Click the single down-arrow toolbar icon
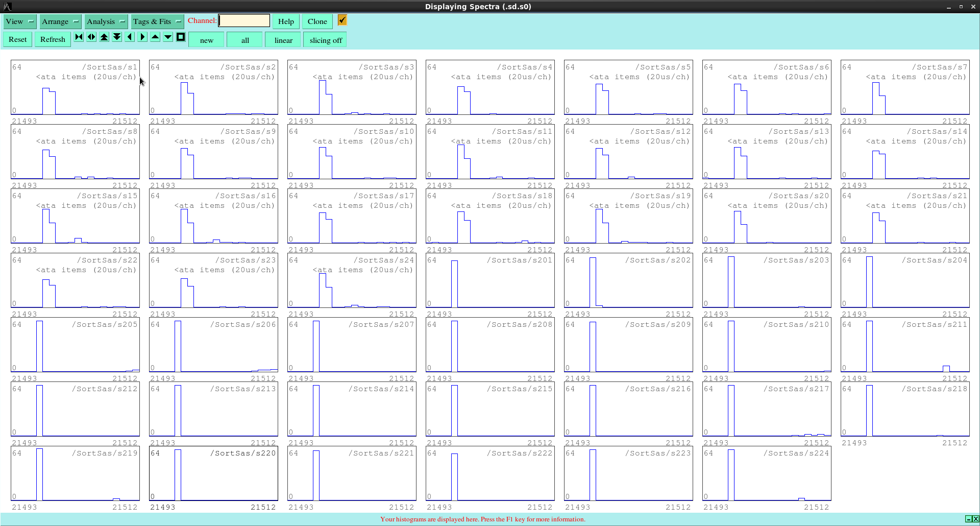The image size is (980, 526). point(168,37)
